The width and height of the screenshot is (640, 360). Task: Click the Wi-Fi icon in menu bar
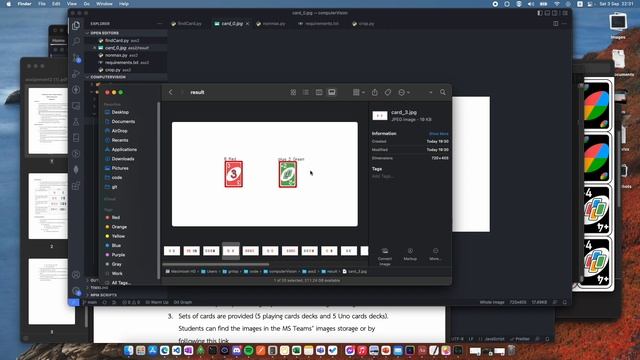[x=557, y=4]
